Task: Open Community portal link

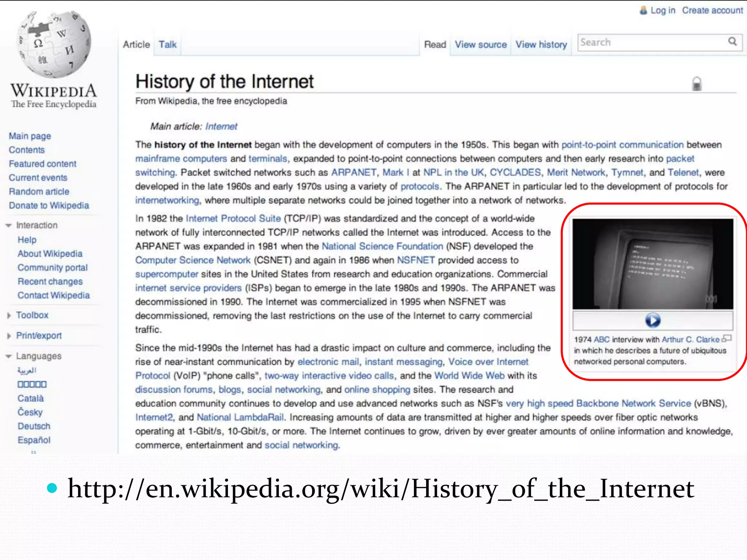Action: (x=53, y=268)
